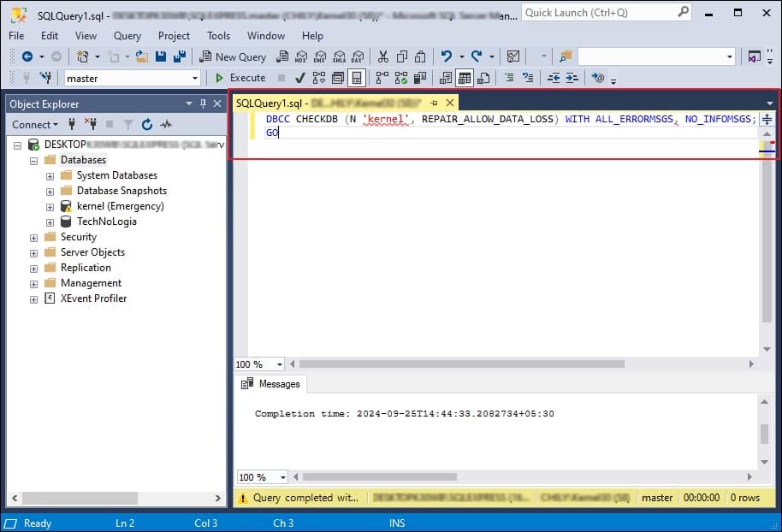This screenshot has width=782, height=532.
Task: Select the Messages tab
Action: pos(271,384)
